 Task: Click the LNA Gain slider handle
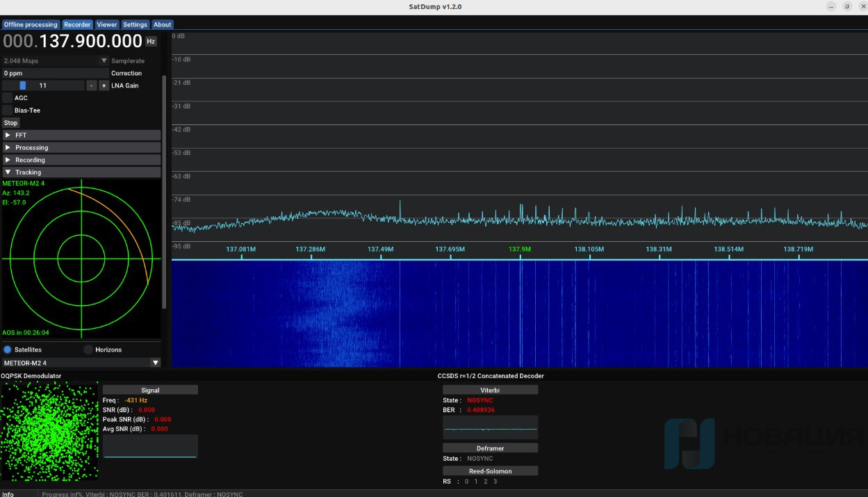(23, 85)
